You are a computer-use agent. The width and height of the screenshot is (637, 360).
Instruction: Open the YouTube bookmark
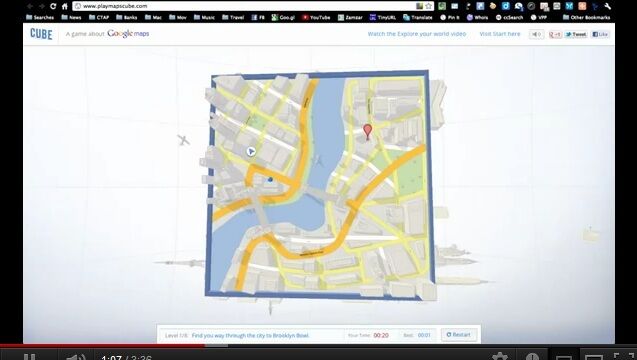(x=316, y=17)
